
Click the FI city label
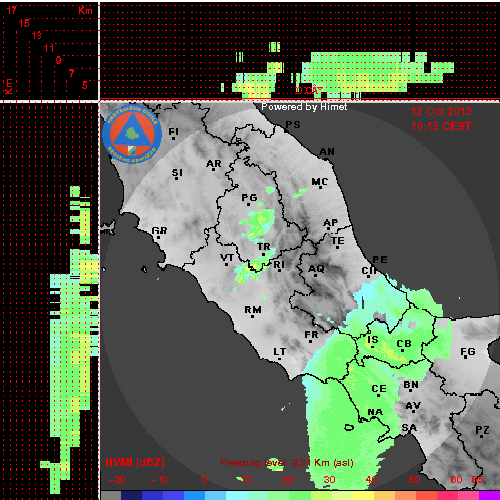coord(173,132)
